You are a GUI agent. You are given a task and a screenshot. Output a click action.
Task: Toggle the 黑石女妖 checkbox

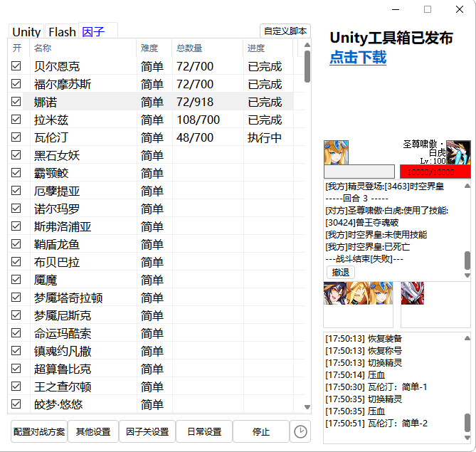[x=16, y=155]
